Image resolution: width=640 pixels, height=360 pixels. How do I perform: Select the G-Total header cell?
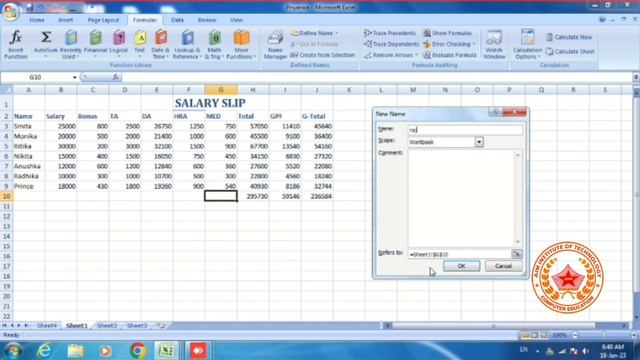tap(317, 116)
